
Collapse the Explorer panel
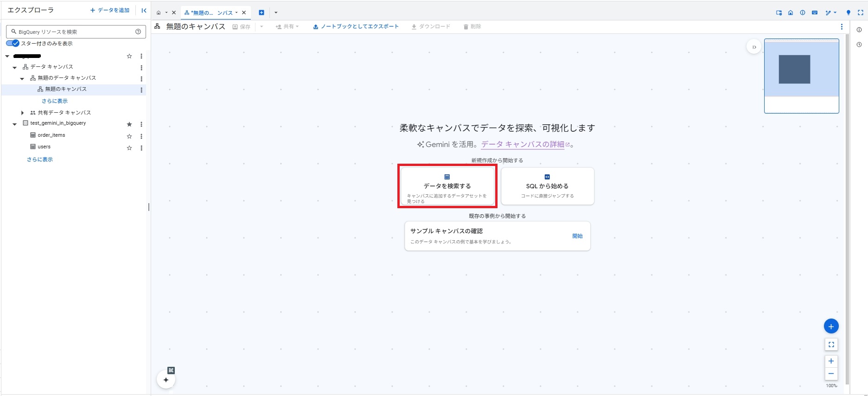point(144,10)
